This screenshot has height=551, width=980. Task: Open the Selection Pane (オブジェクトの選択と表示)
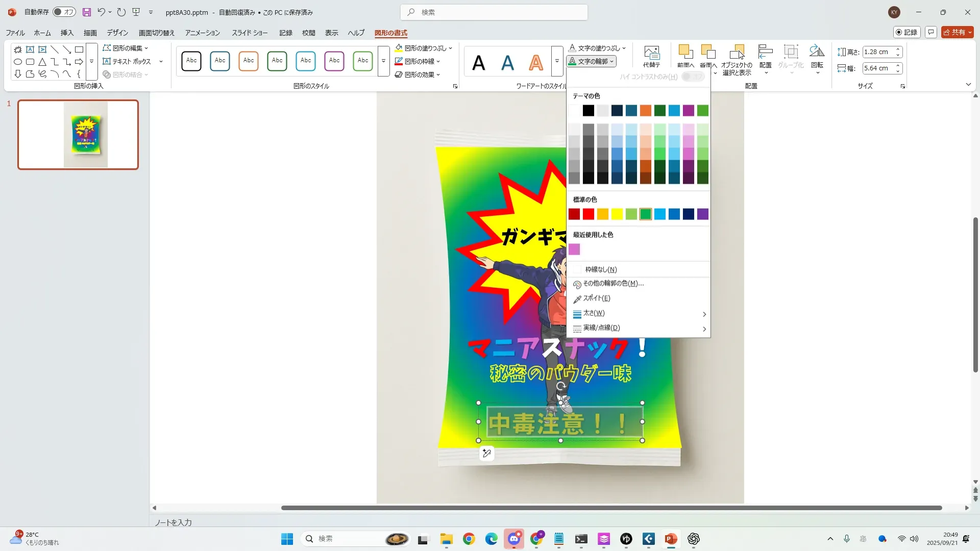tap(737, 56)
